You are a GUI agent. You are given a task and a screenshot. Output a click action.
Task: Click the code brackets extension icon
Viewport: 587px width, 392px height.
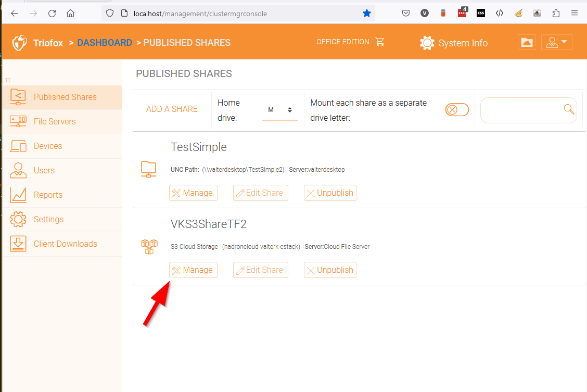tap(500, 14)
